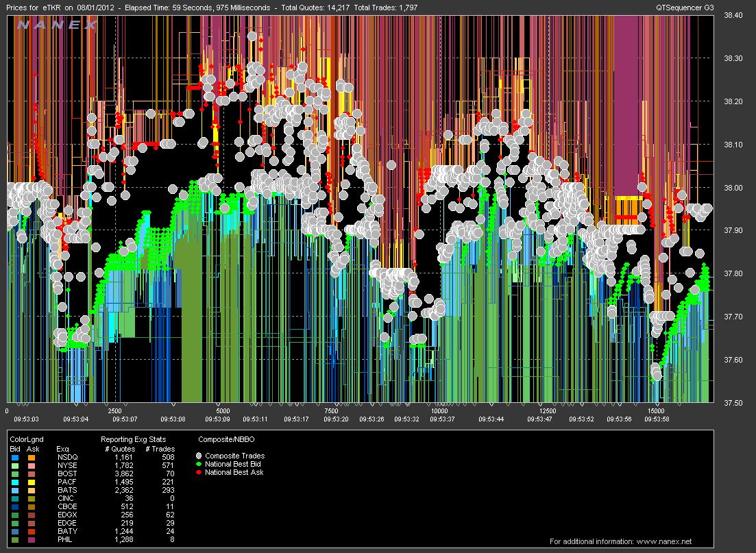Viewport: 756px width, 553px height.
Task: Select the BOST exchange name
Action: click(67, 474)
